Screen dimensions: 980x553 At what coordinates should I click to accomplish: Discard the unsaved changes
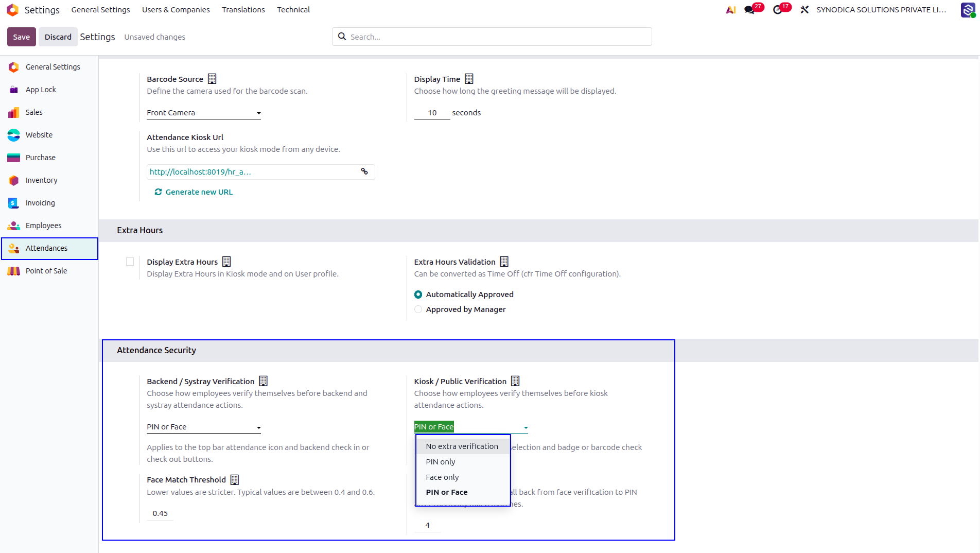tap(58, 37)
